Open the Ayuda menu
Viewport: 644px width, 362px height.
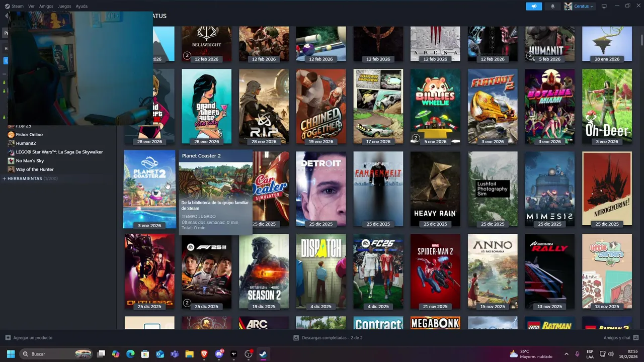[x=82, y=6]
